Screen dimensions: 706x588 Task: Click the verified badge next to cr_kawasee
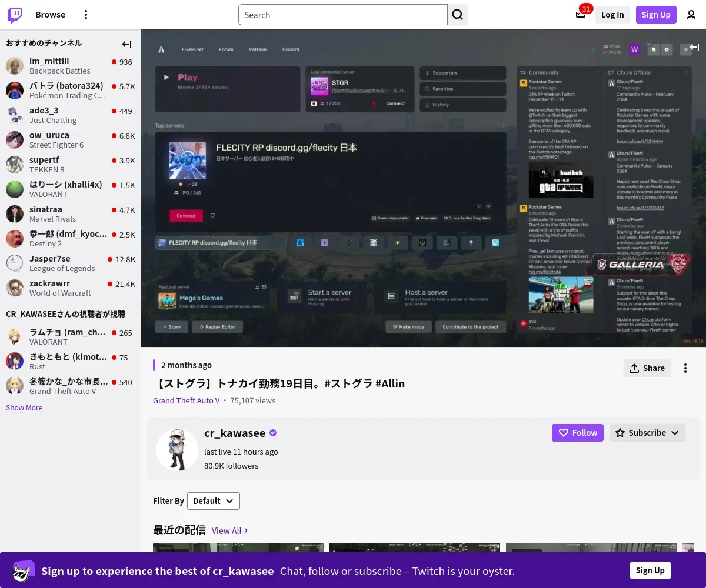pos(273,433)
